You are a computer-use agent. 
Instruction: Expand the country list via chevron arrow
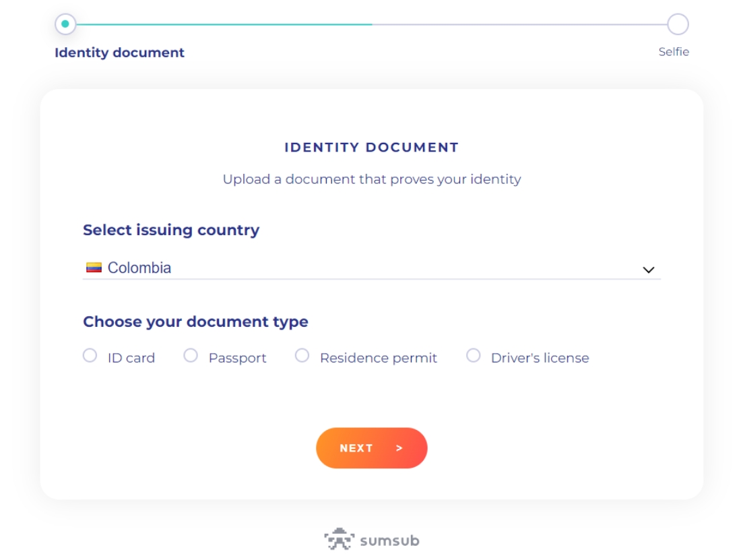point(648,270)
